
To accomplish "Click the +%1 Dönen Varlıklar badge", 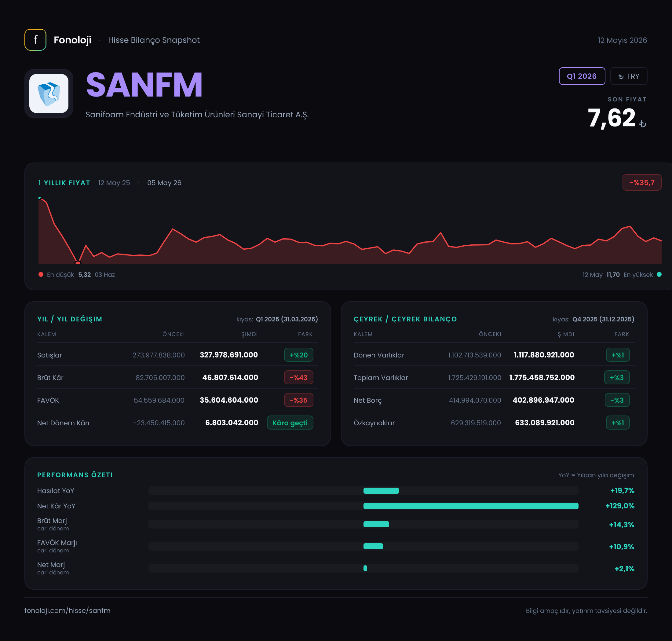I will (618, 355).
